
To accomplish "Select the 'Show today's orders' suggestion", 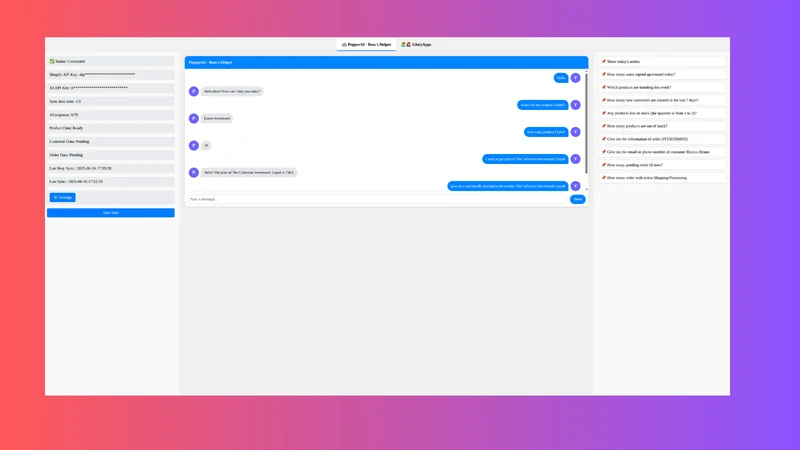I will click(662, 61).
